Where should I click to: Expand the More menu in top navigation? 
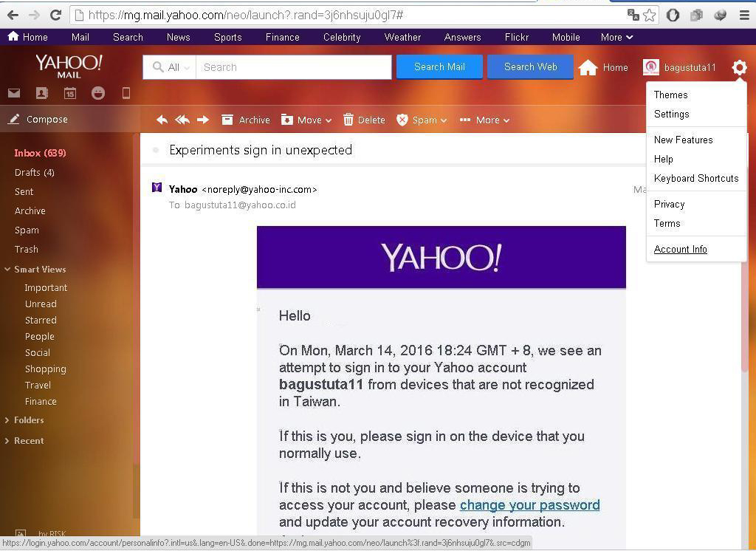[x=616, y=37]
